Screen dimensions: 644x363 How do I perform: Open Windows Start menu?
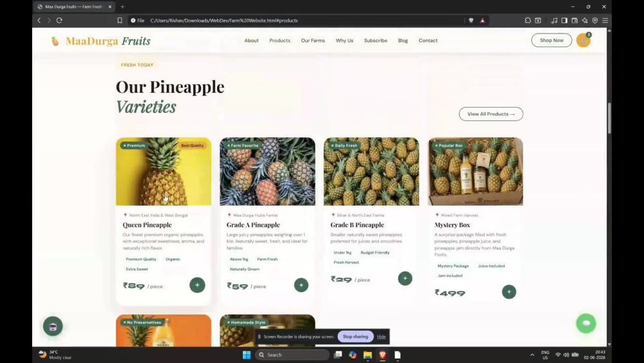(247, 355)
